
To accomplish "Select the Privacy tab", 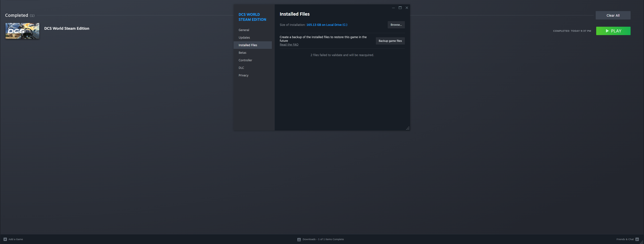I will pyautogui.click(x=253, y=75).
